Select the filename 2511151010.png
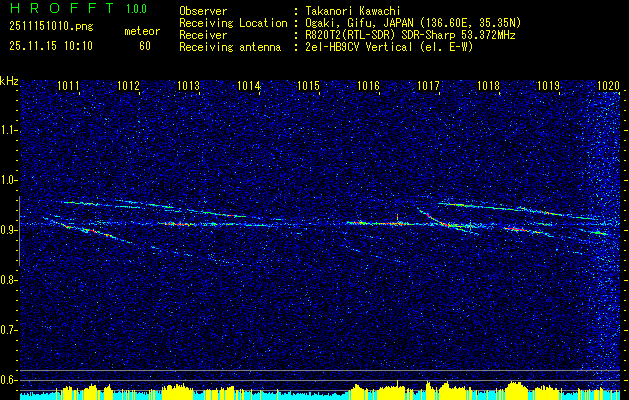Viewport: 629px width, 400px height. coord(51,27)
